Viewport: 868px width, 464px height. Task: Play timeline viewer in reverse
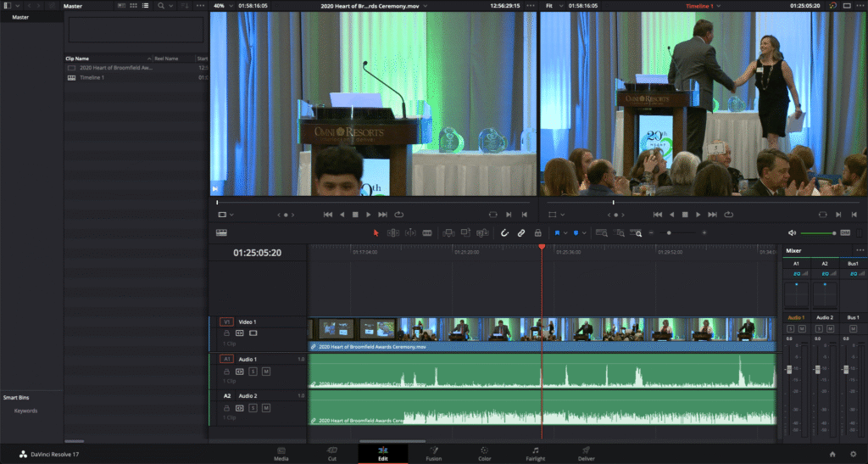click(x=671, y=215)
